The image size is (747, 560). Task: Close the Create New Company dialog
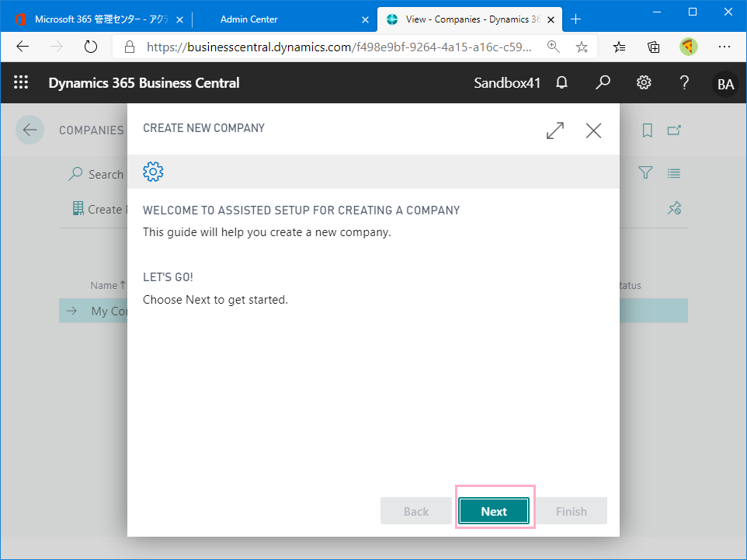593,130
